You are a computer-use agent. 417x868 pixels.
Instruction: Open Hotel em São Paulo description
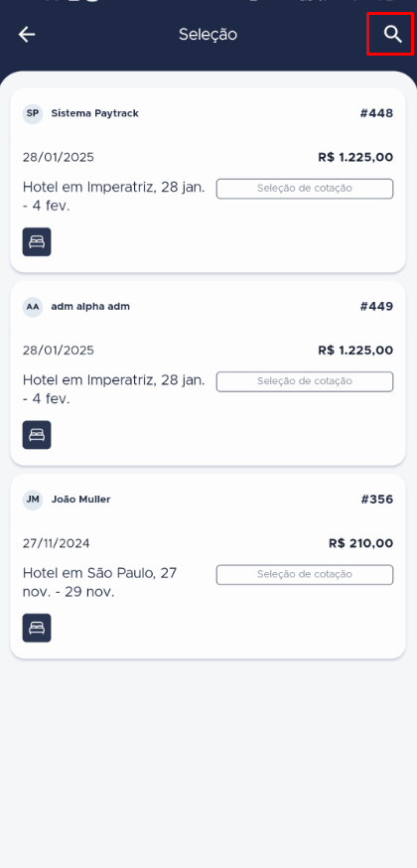tap(99, 582)
